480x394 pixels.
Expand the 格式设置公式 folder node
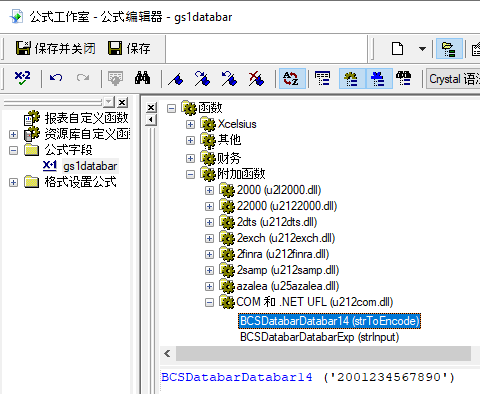(x=13, y=182)
